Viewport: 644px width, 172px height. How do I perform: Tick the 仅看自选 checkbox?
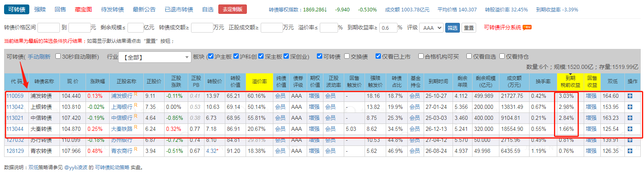[469, 56]
